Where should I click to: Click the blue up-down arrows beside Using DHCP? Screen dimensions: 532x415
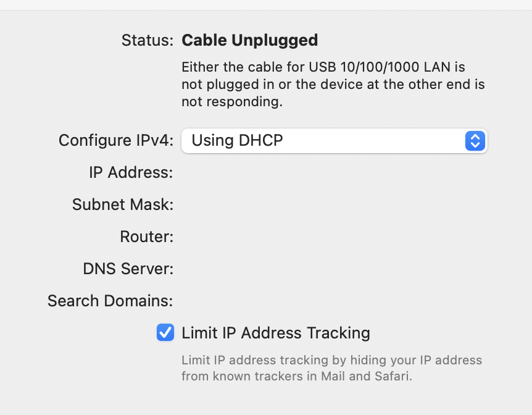coord(475,141)
